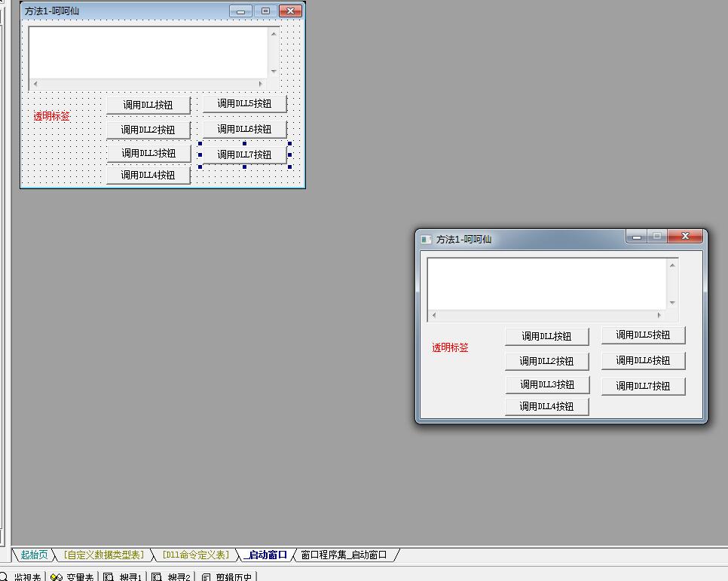Close the running 方法1-呵呵仙 window
The width and height of the screenshot is (728, 581).
[685, 237]
